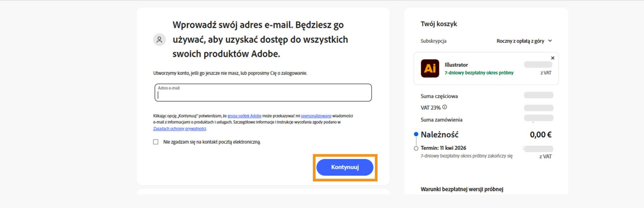Click the account person icon above the heading
Viewport: 644px width, 208px height.
pos(159,39)
